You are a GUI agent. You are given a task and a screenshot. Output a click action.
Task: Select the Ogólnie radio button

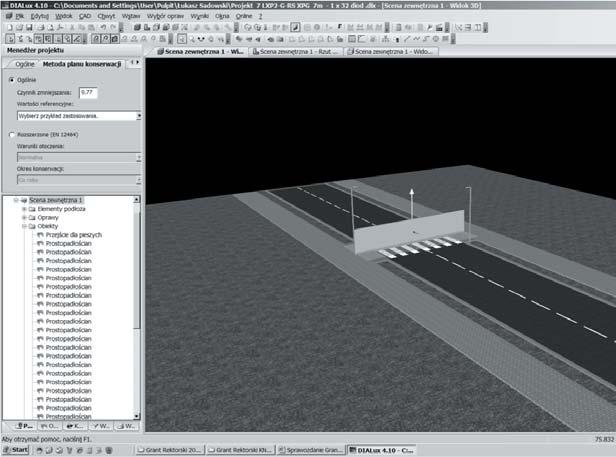(12, 80)
